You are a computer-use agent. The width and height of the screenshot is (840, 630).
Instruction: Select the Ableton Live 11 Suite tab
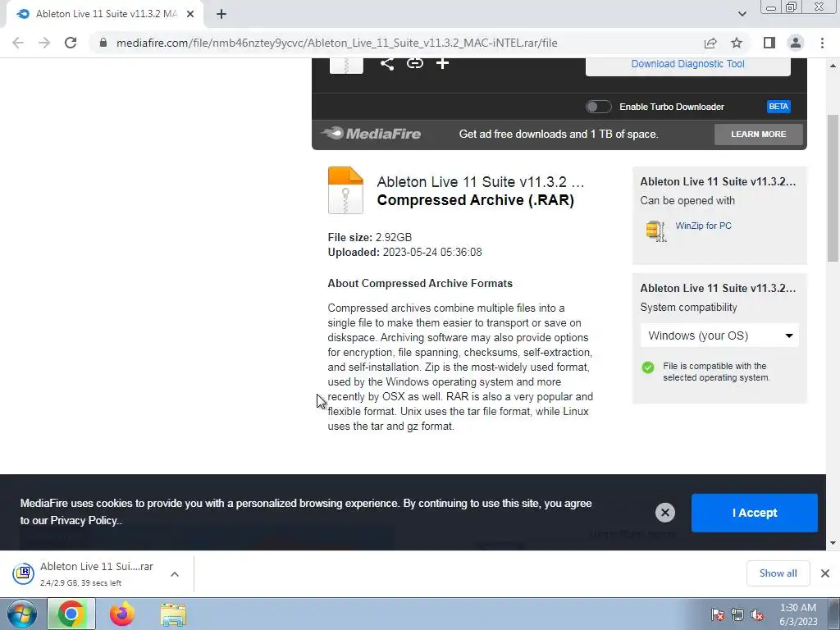click(x=106, y=14)
